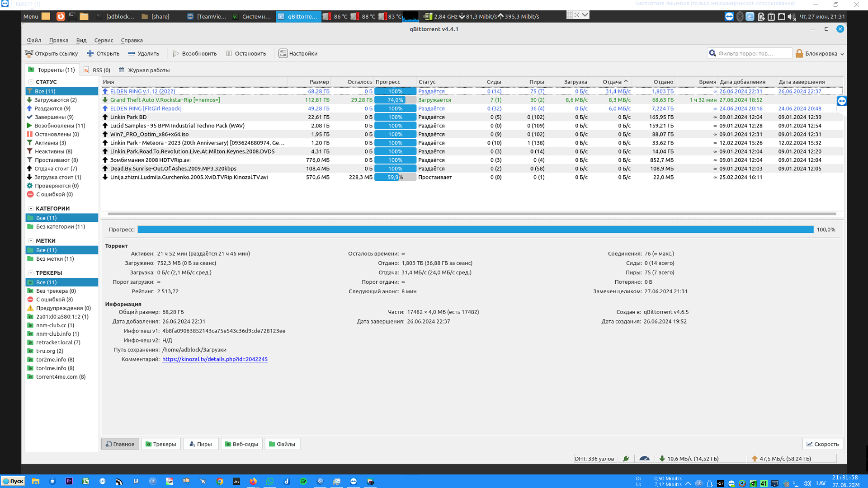
Task: Open the Справка menu
Action: pos(132,40)
